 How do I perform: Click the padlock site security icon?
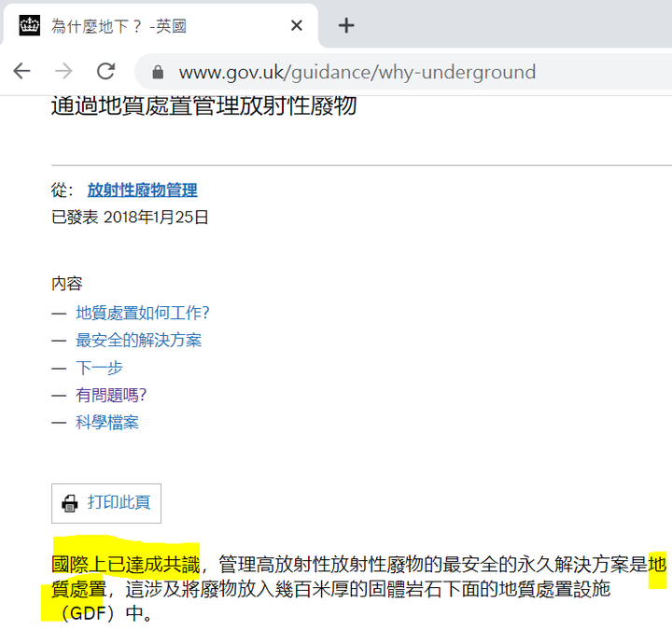[158, 72]
